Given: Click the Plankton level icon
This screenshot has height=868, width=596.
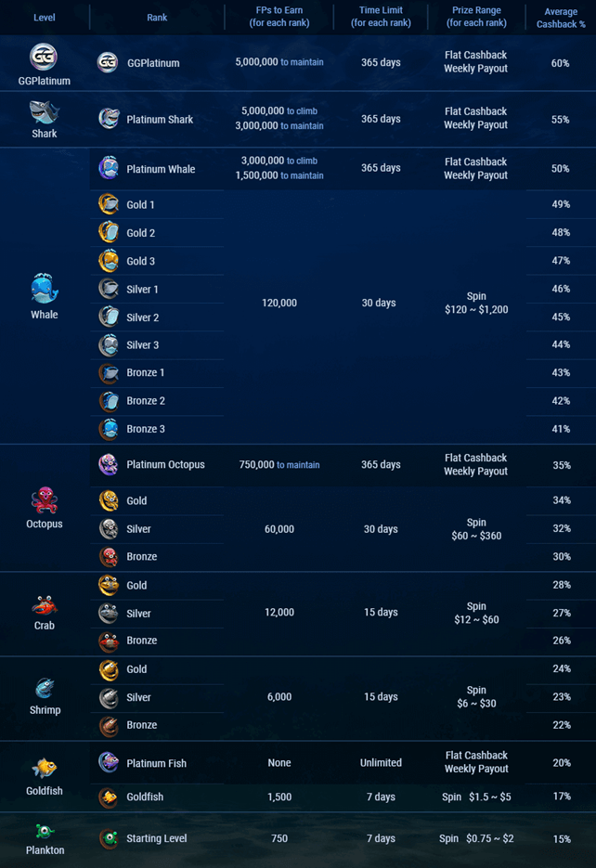Looking at the screenshot, I should coord(45,832).
